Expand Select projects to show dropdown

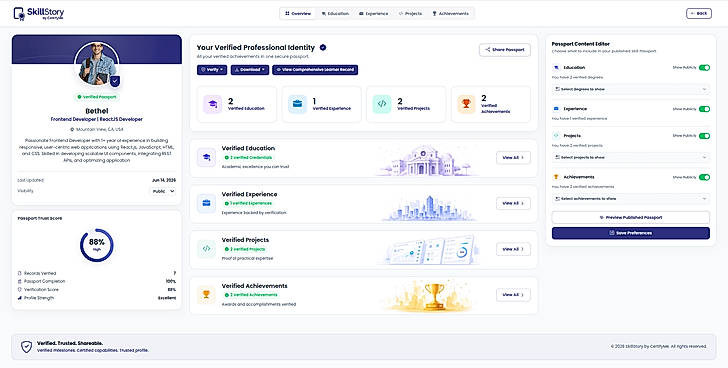click(630, 157)
